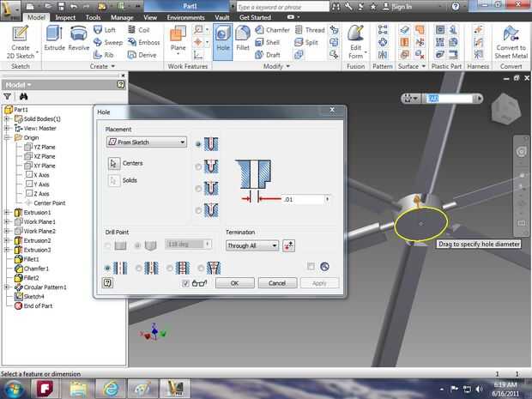
Task: Open the Vault ribbon tab
Action: [x=222, y=17]
